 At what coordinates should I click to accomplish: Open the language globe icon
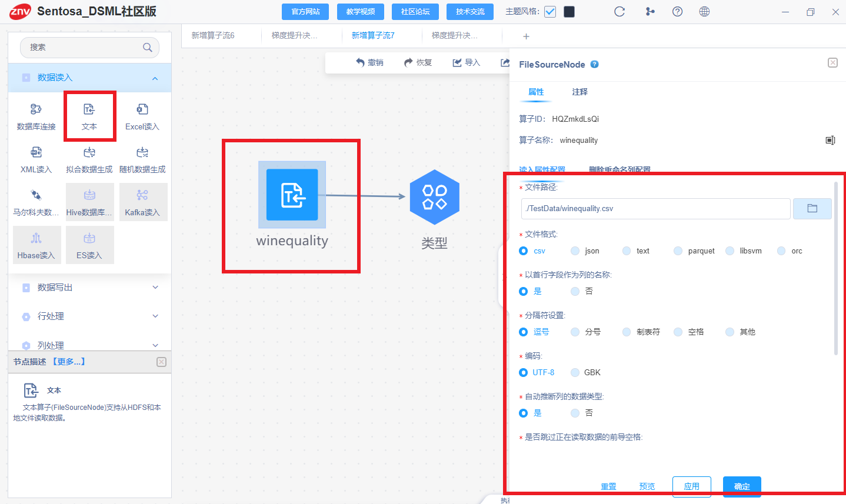[x=704, y=12]
